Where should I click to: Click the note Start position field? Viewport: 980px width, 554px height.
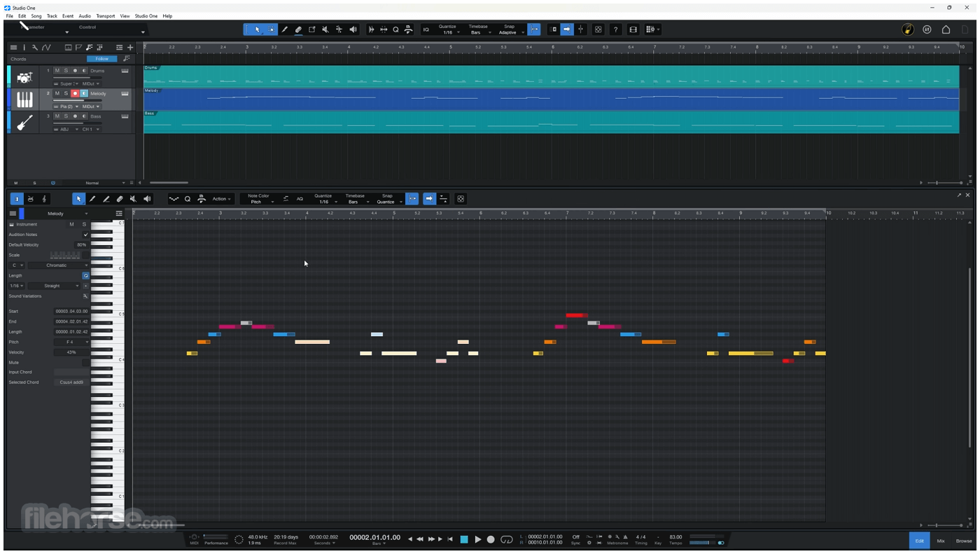coord(72,311)
